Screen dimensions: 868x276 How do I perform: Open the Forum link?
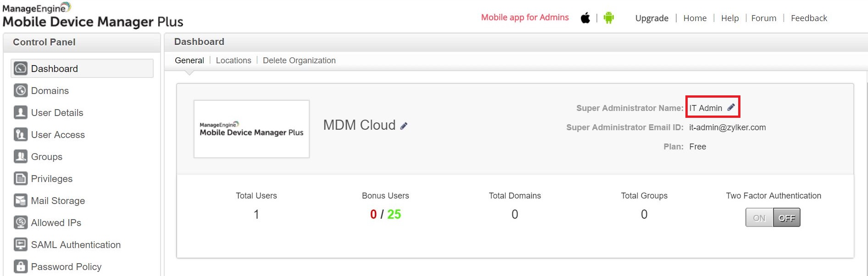click(763, 18)
